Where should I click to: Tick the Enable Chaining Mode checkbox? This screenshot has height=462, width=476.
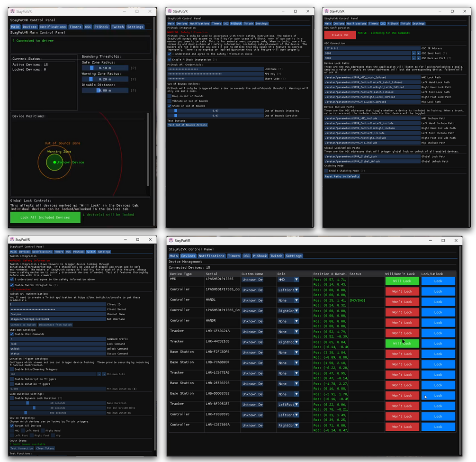(x=326, y=171)
